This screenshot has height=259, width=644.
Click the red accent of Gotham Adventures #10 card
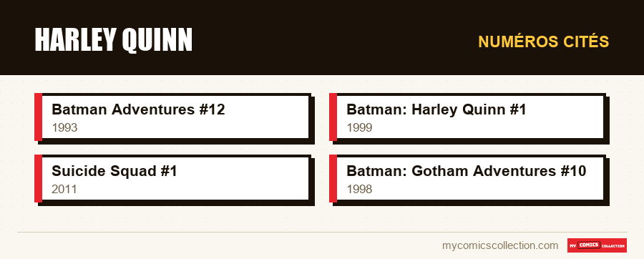point(333,179)
